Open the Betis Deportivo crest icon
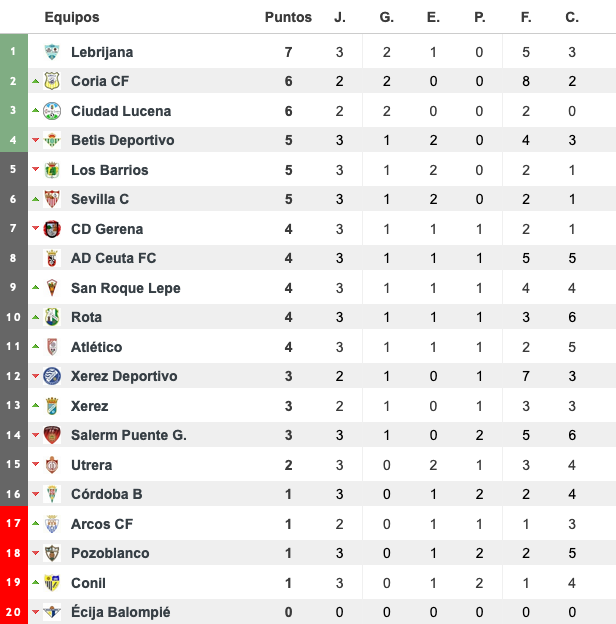This screenshot has width=616, height=624. click(52, 140)
